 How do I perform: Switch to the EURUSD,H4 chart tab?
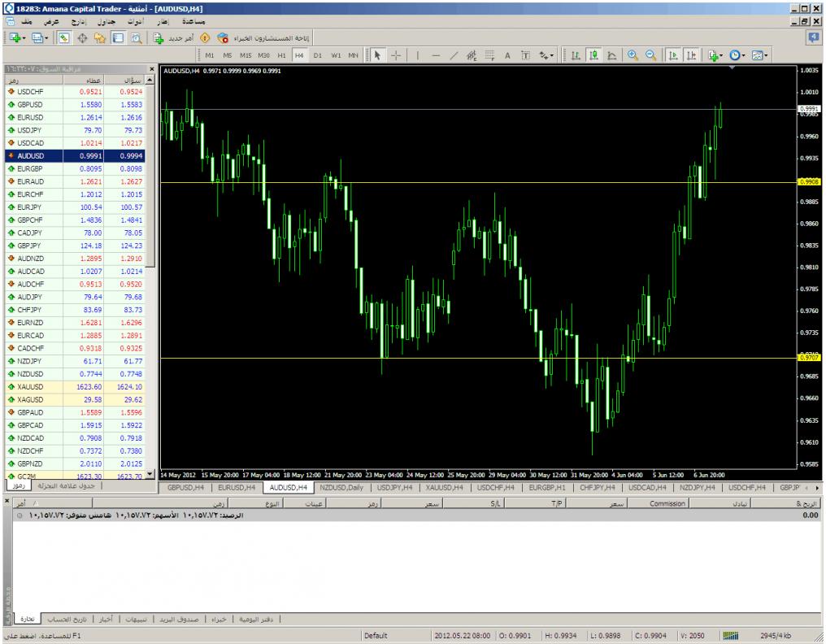click(237, 488)
